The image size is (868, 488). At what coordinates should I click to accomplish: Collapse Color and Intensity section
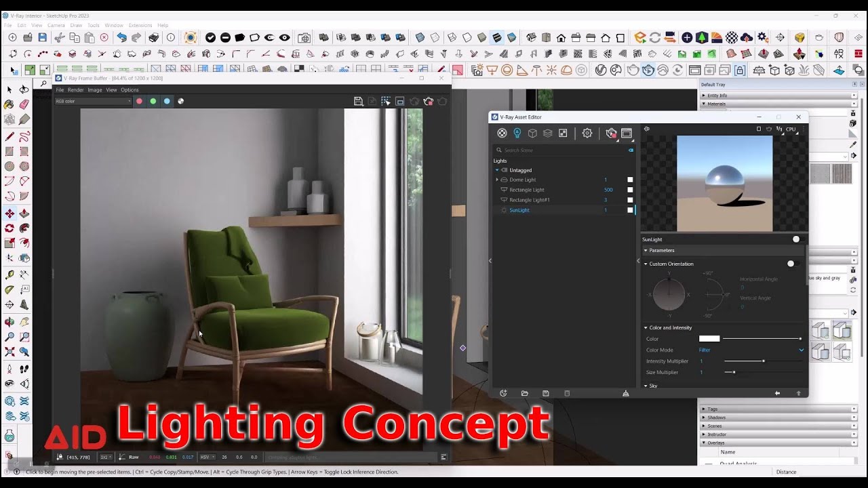click(x=646, y=327)
